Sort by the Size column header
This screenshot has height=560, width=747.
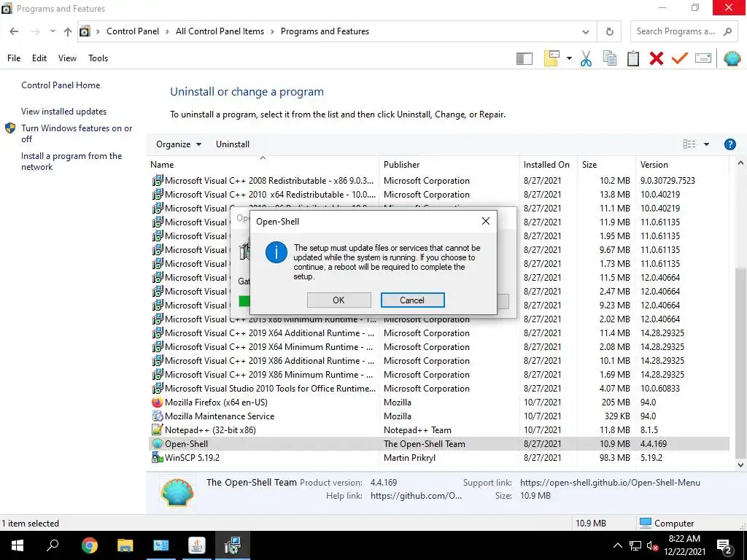pos(606,165)
